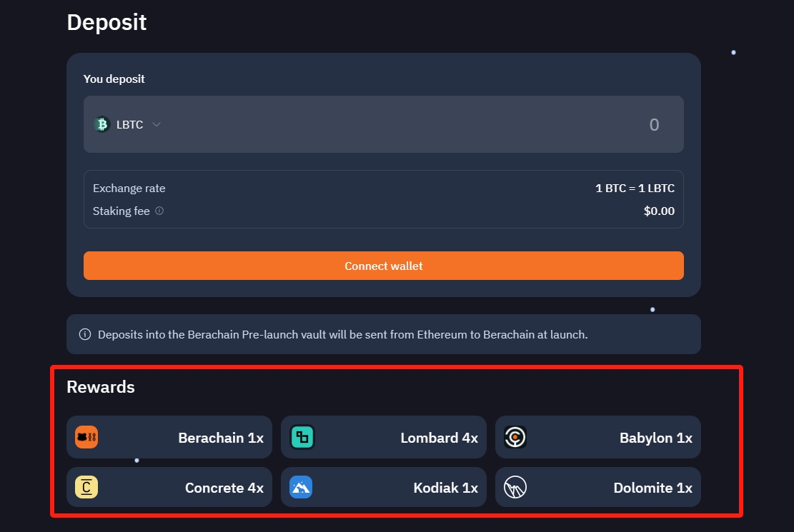The width and height of the screenshot is (794, 532).
Task: Click the 1 BTC = 1 LBTC value
Action: 635,189
